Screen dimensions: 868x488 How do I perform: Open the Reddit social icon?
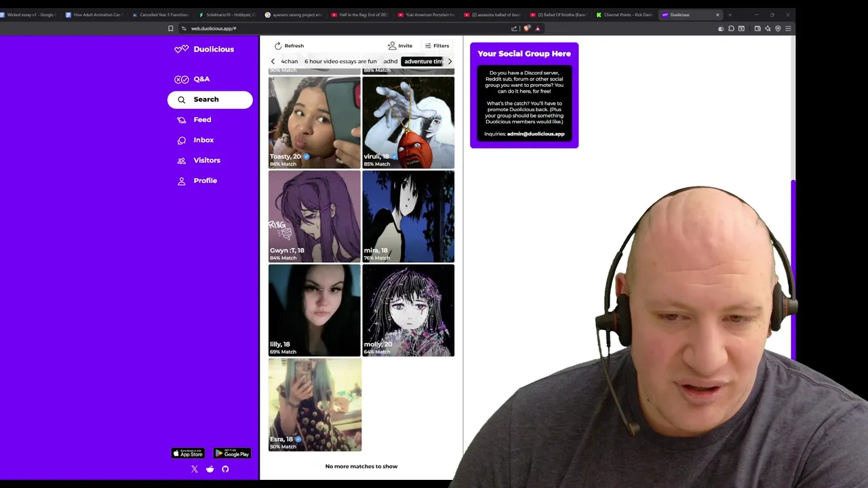[210, 469]
